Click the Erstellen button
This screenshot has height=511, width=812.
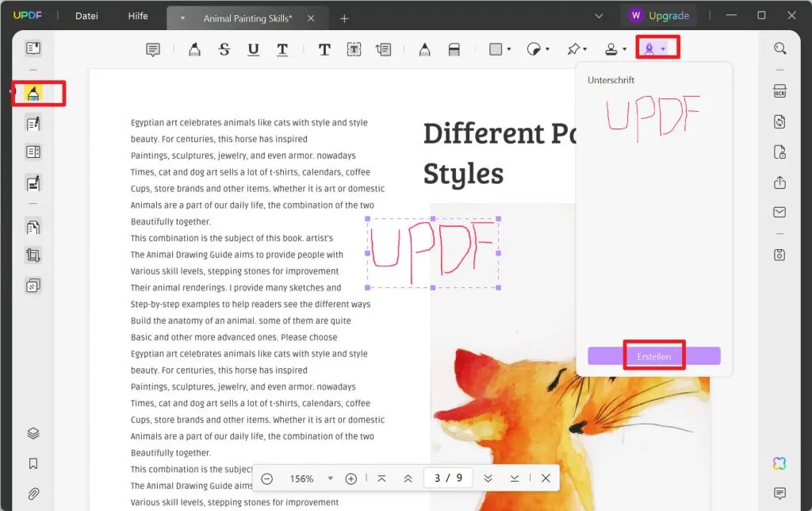coord(654,356)
